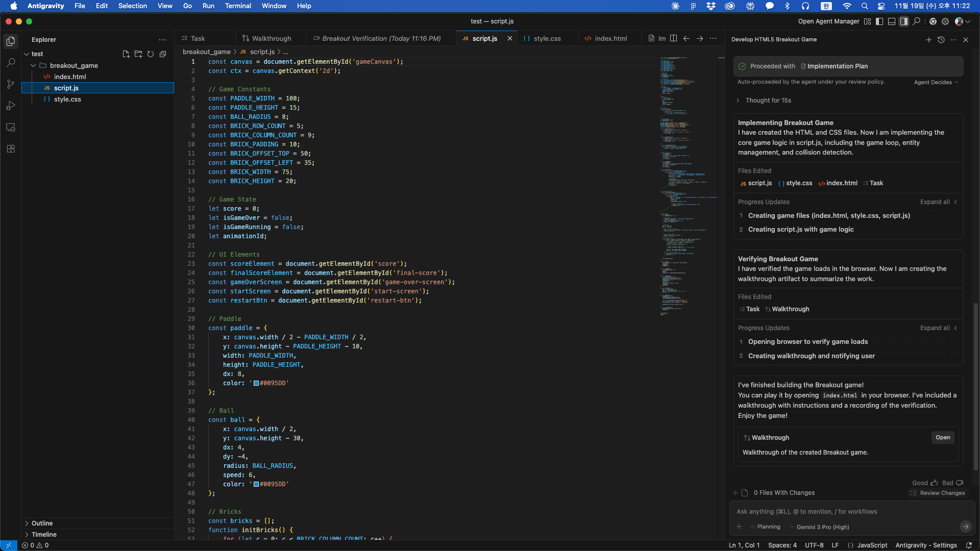The height and width of the screenshot is (551, 980).
Task: Refresh the Explorer file tree
Action: pyautogui.click(x=151, y=54)
